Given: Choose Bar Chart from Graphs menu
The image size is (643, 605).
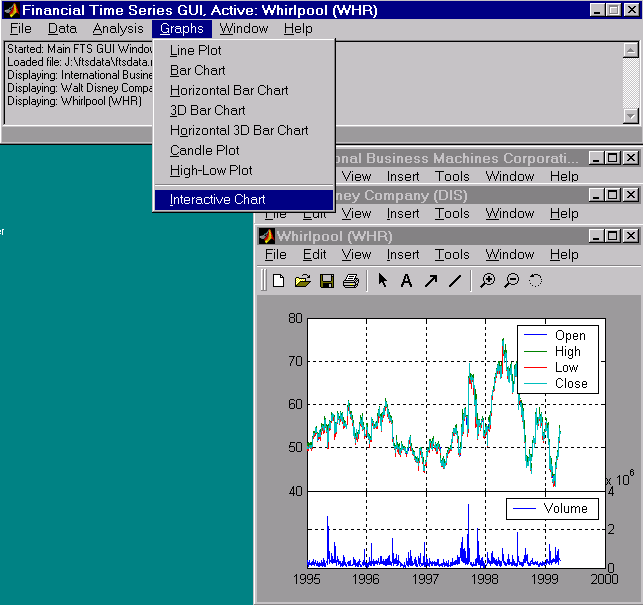Looking at the screenshot, I should click(x=245, y=71).
